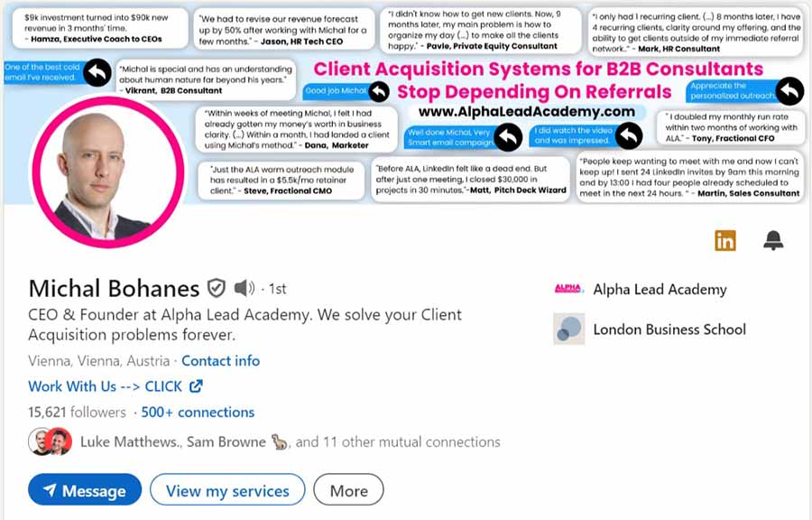Click Luke Matthews's avatar thumbnail
This screenshot has width=812, height=520.
coord(41,441)
